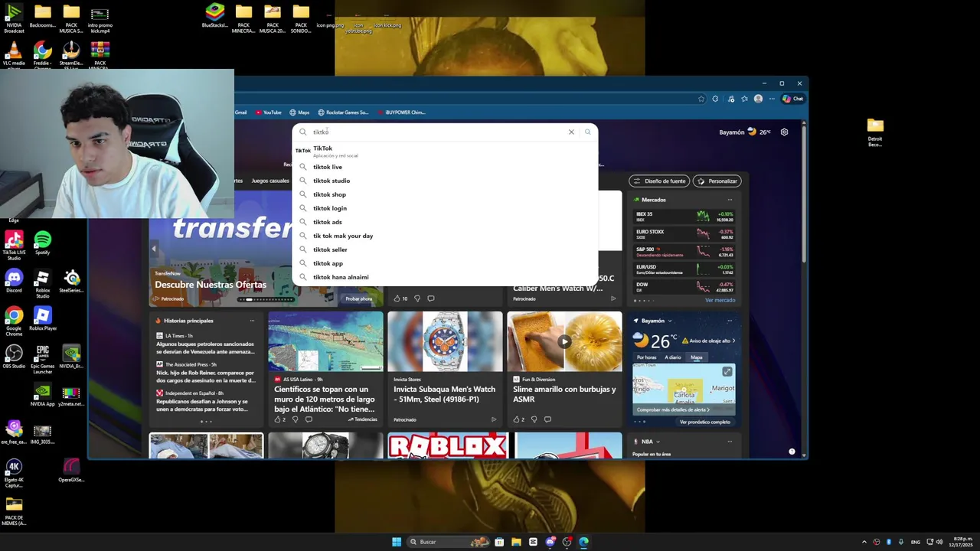Open Roblox Player desktop icon
Image resolution: width=980 pixels, height=551 pixels.
(43, 320)
